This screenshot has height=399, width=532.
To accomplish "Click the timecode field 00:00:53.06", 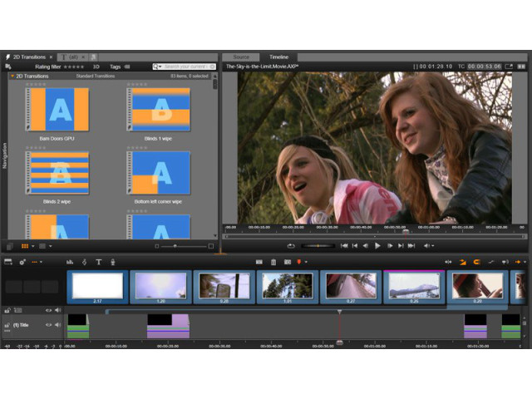I will [485, 66].
